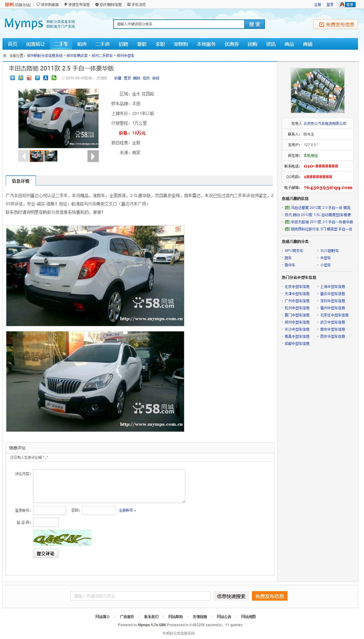364x639 pixels.
Task: Select the 信息详情 tab
Action: [20, 181]
